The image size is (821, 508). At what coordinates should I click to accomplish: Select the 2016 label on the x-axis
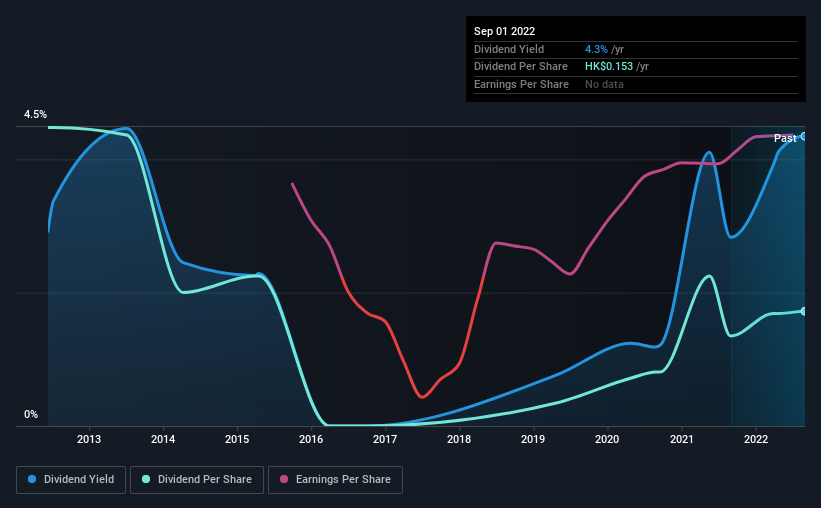coord(311,439)
